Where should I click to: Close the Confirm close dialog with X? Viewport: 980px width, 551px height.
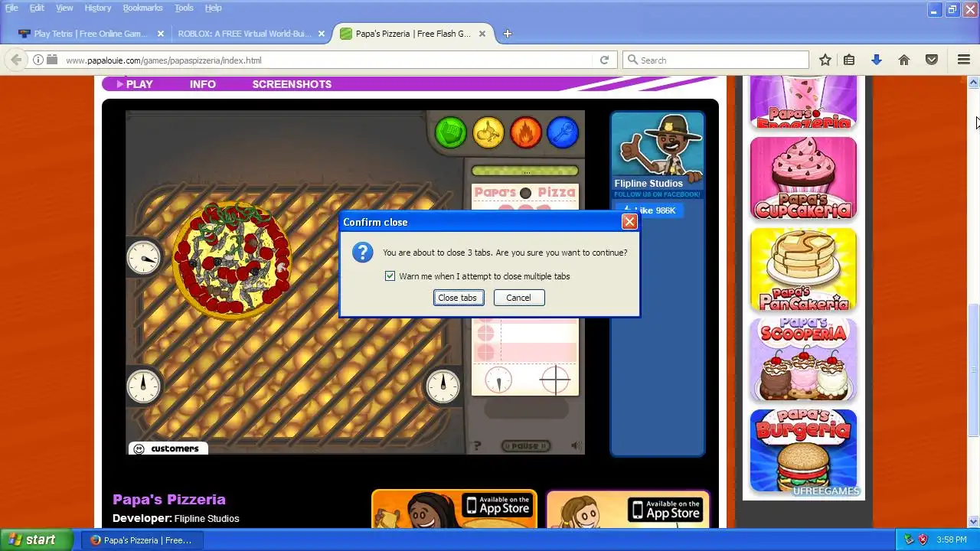click(x=629, y=222)
